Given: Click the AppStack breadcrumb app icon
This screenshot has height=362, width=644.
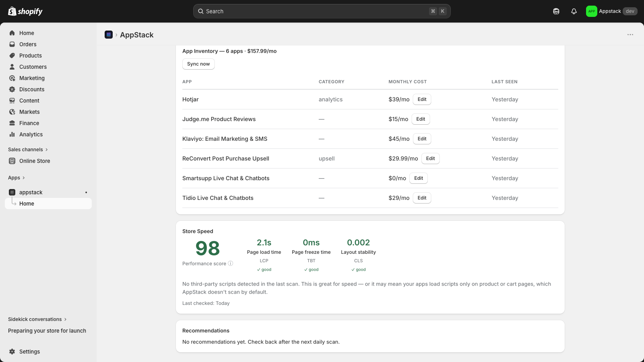Looking at the screenshot, I should pyautogui.click(x=109, y=35).
